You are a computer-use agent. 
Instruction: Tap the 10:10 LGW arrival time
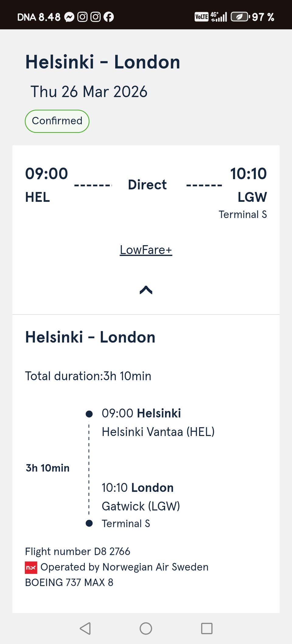[x=248, y=174]
